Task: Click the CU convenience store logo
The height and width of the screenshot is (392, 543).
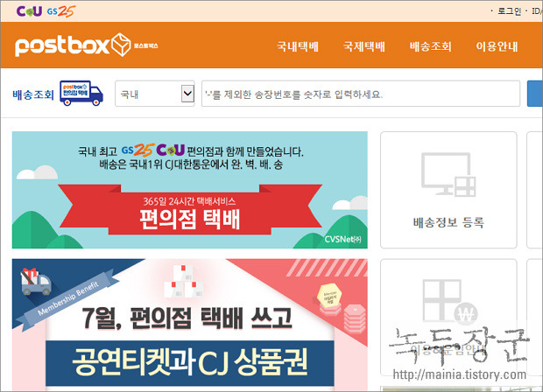Action: coord(29,11)
